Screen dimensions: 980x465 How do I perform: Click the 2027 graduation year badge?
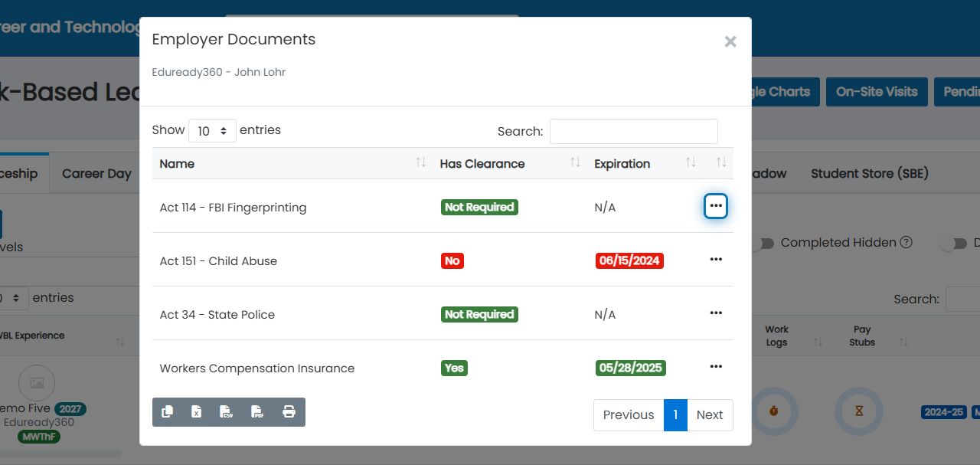coord(70,409)
